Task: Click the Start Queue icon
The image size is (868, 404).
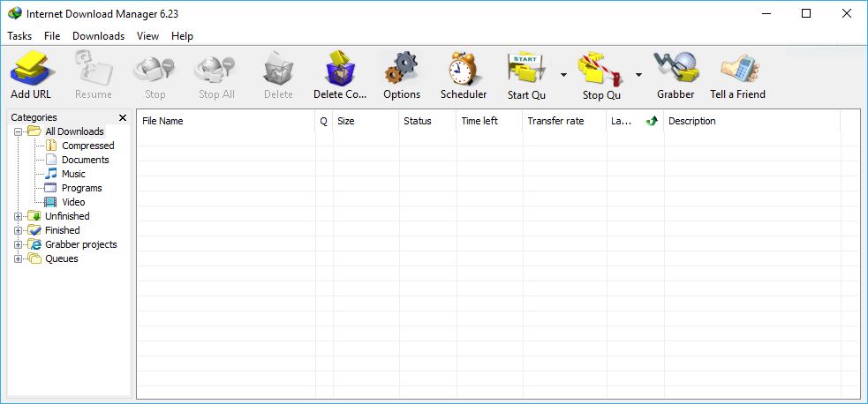Action: (526, 68)
